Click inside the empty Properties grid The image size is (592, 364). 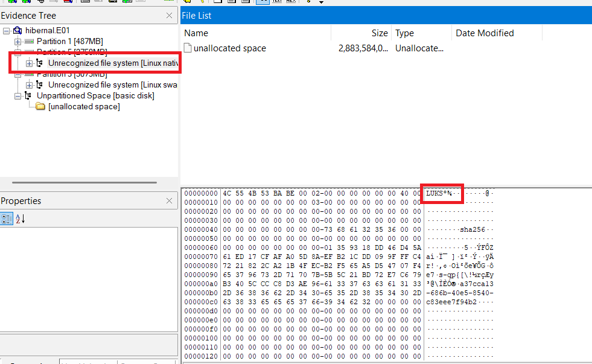coord(89,279)
